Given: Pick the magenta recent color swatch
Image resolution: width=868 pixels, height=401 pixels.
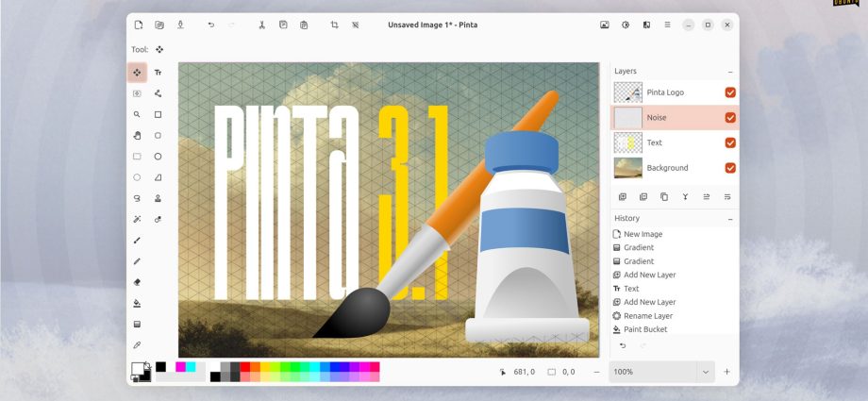Looking at the screenshot, I should [x=180, y=367].
